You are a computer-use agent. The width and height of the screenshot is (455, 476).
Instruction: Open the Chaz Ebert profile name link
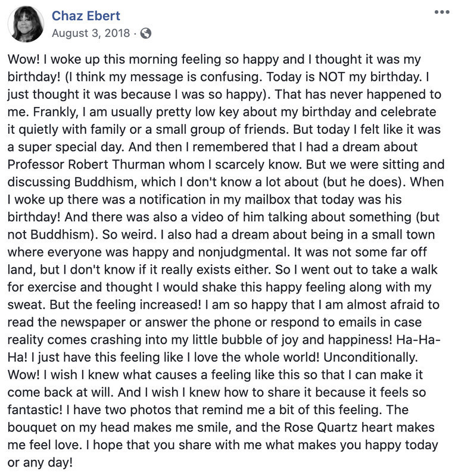click(86, 16)
